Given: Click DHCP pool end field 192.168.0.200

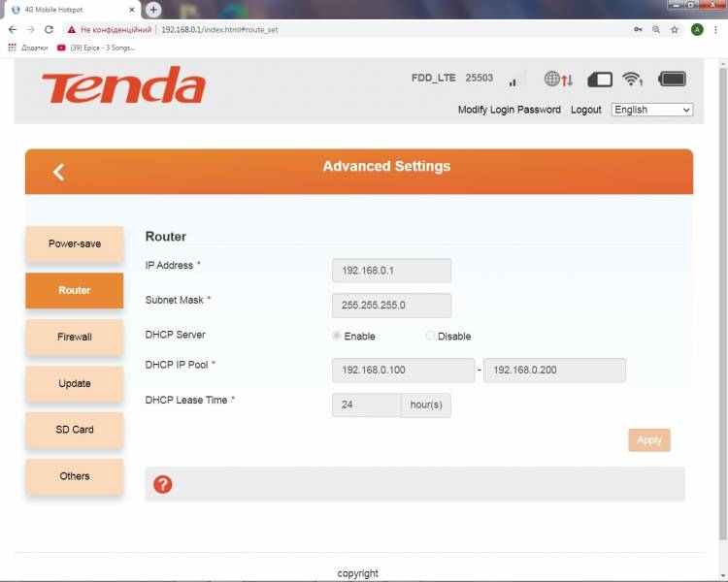Looking at the screenshot, I should [554, 370].
